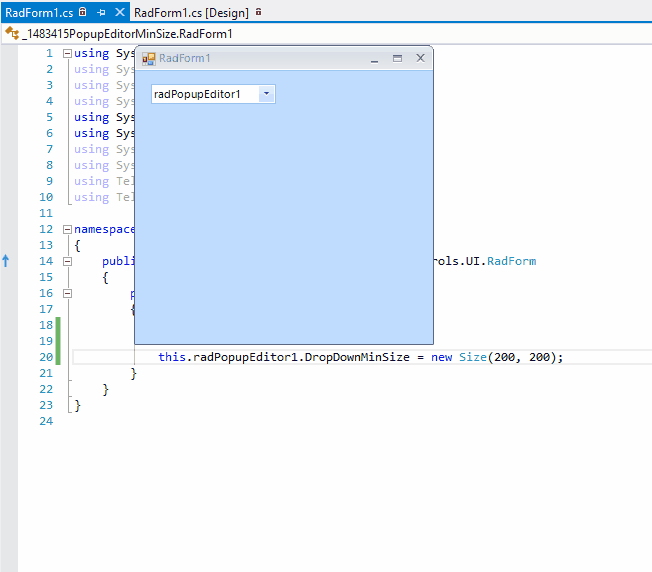Collapse the public class region at line 14

67,261
